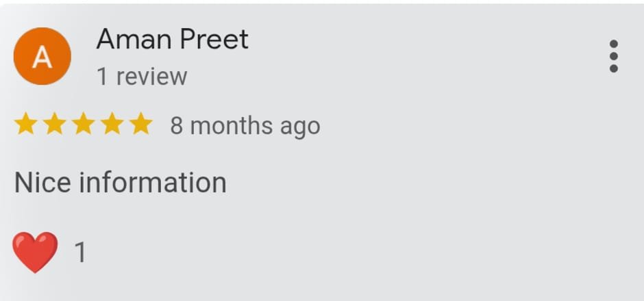644x301 pixels.
Task: Click the third yellow rating star
Action: pos(84,125)
